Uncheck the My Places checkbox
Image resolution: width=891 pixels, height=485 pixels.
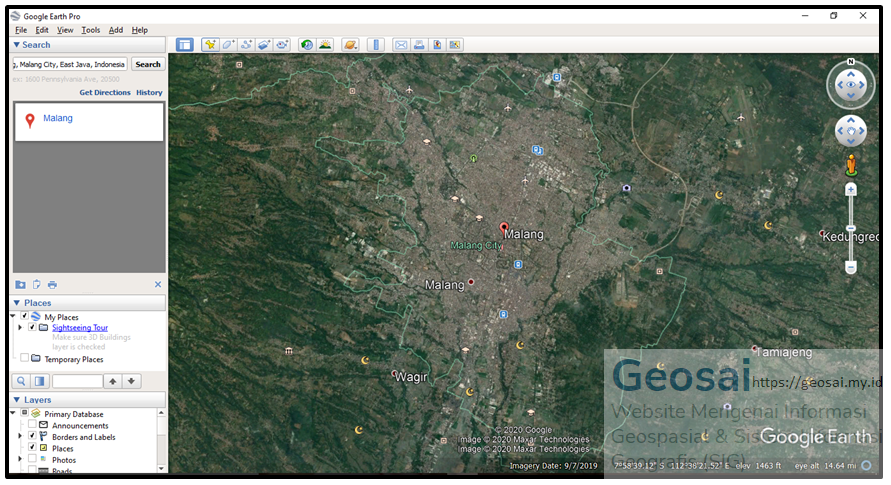click(x=24, y=316)
